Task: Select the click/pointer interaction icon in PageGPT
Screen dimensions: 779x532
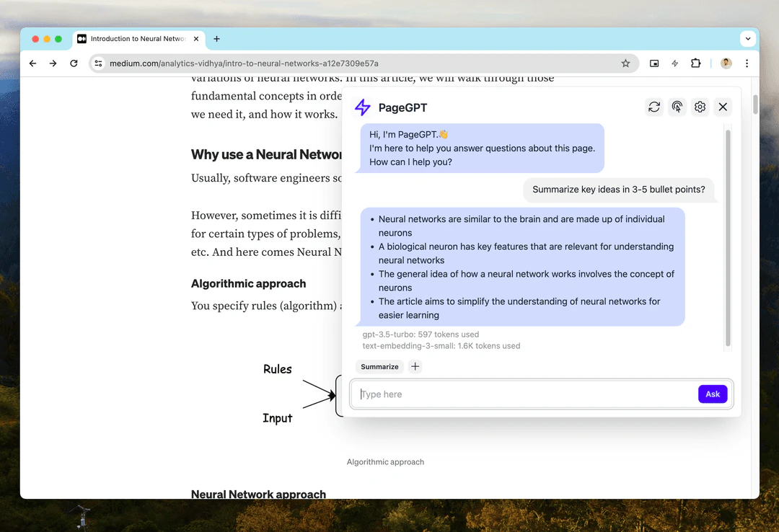Action: [x=677, y=107]
